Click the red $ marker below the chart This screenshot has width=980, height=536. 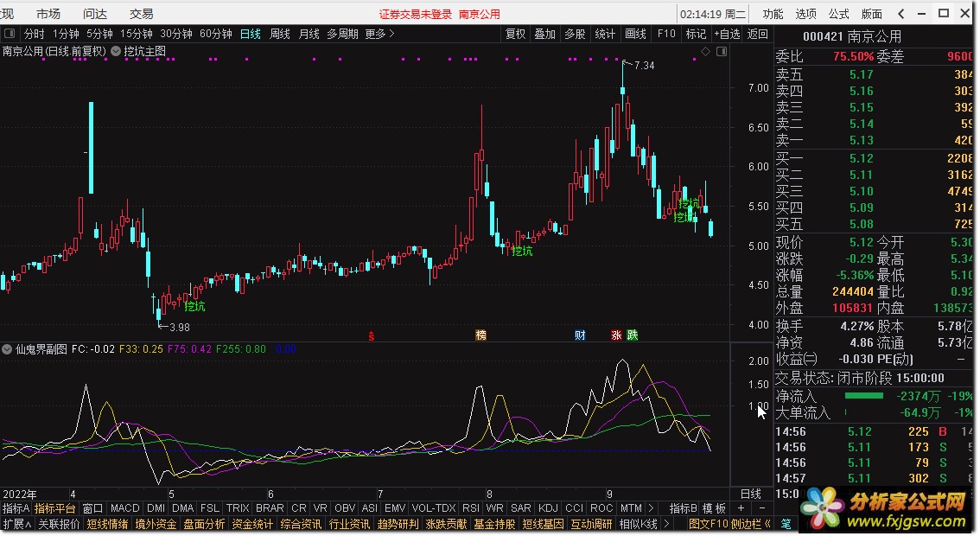coord(372,335)
